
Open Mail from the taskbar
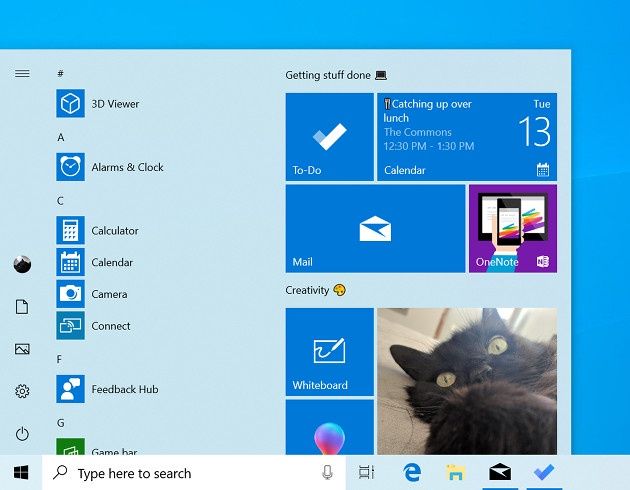pyautogui.click(x=500, y=473)
